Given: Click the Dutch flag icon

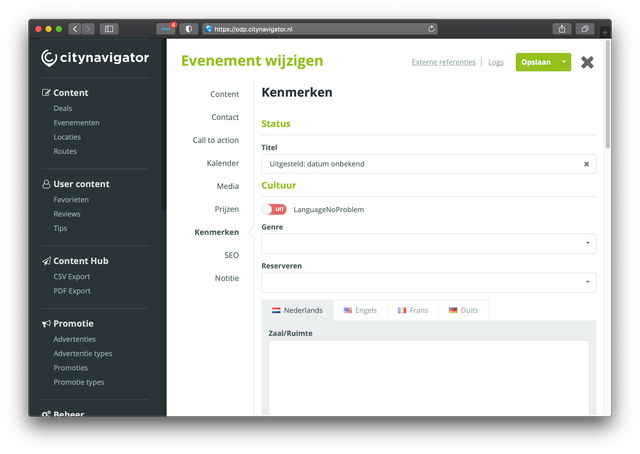Looking at the screenshot, I should (x=276, y=310).
